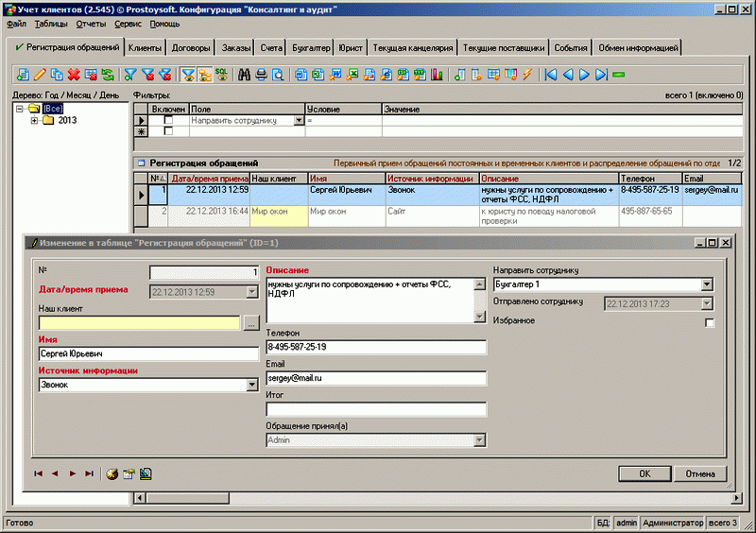Click the Отмена button
This screenshot has width=756, height=533.
click(700, 473)
